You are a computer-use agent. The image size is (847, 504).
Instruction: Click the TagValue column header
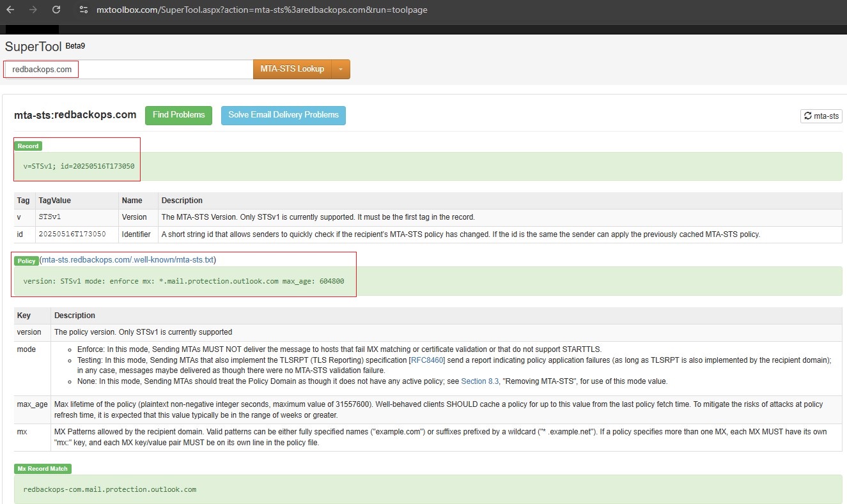[x=54, y=201]
